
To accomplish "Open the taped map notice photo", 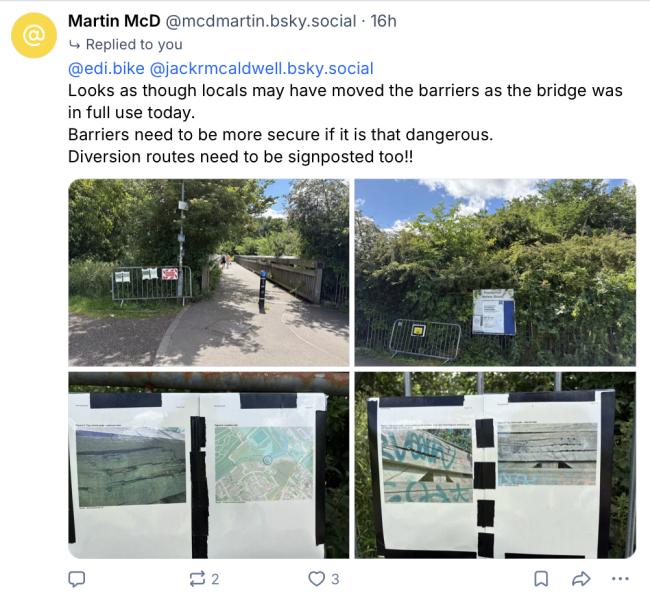I will pyautogui.click(x=209, y=465).
